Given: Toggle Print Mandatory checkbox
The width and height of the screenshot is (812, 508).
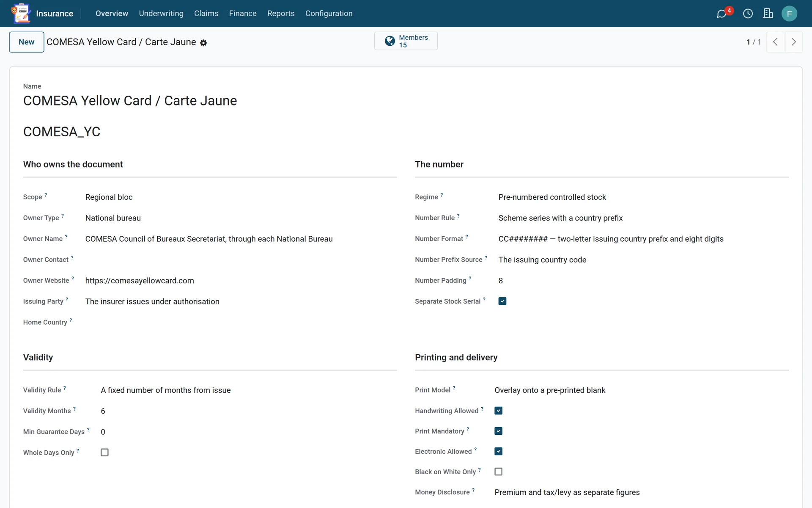Looking at the screenshot, I should click(x=499, y=431).
